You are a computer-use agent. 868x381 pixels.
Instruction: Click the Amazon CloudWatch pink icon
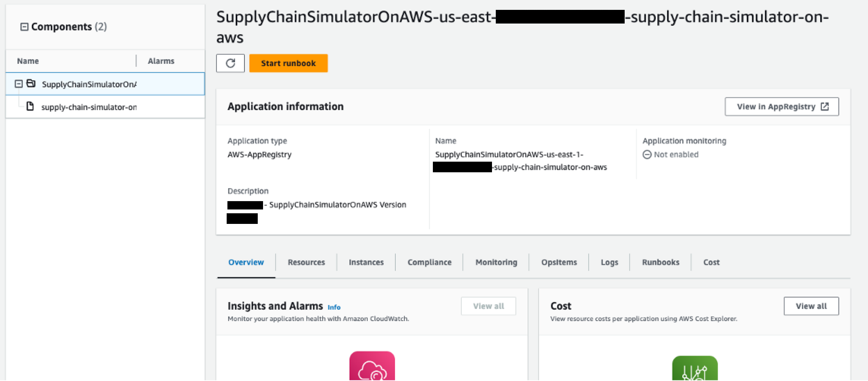[x=372, y=366]
